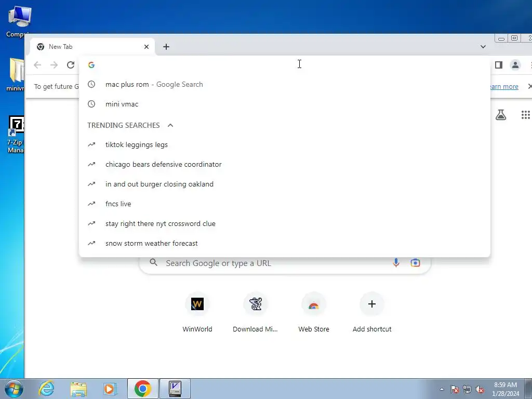Switch to Mini vMac taskbar icon
The image size is (532, 399).
tap(175, 389)
